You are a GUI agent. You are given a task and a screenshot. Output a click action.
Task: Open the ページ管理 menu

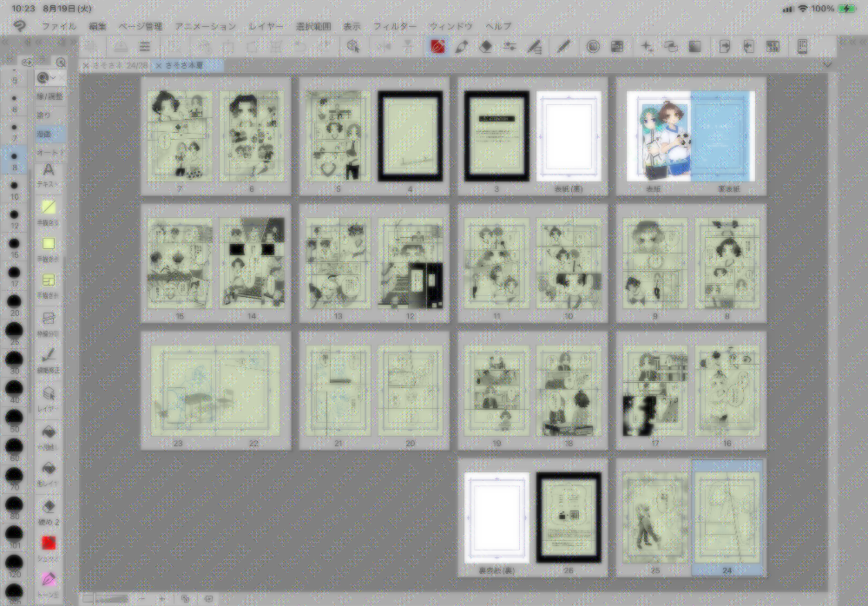140,27
